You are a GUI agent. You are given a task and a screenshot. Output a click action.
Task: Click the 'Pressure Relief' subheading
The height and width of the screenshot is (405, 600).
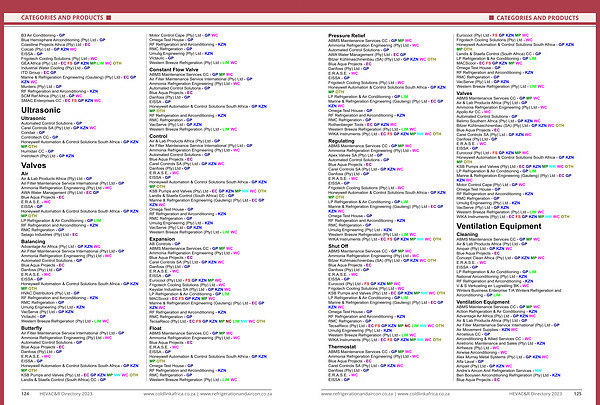point(347,36)
